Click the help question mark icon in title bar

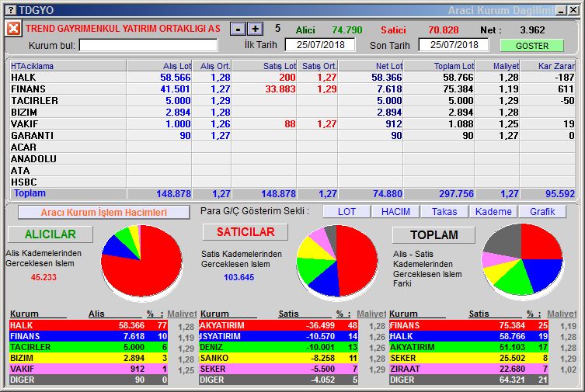pos(12,10)
